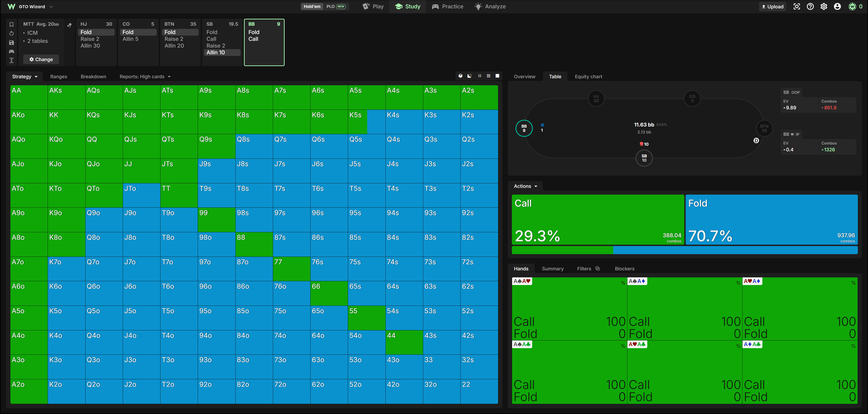868x414 pixels.
Task: Select the cube matrix view icon
Action: [x=460, y=76]
